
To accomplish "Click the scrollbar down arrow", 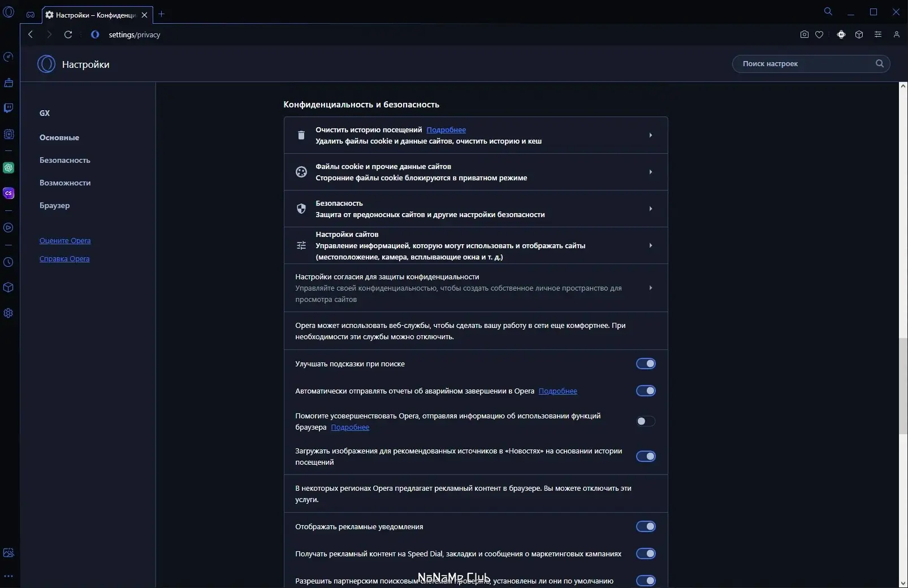I will (x=903, y=583).
